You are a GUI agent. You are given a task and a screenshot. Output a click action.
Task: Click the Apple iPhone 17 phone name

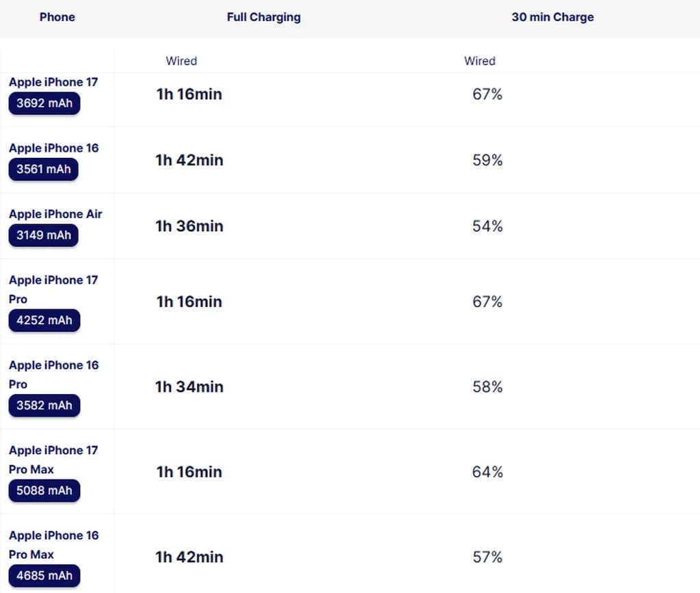tap(53, 82)
